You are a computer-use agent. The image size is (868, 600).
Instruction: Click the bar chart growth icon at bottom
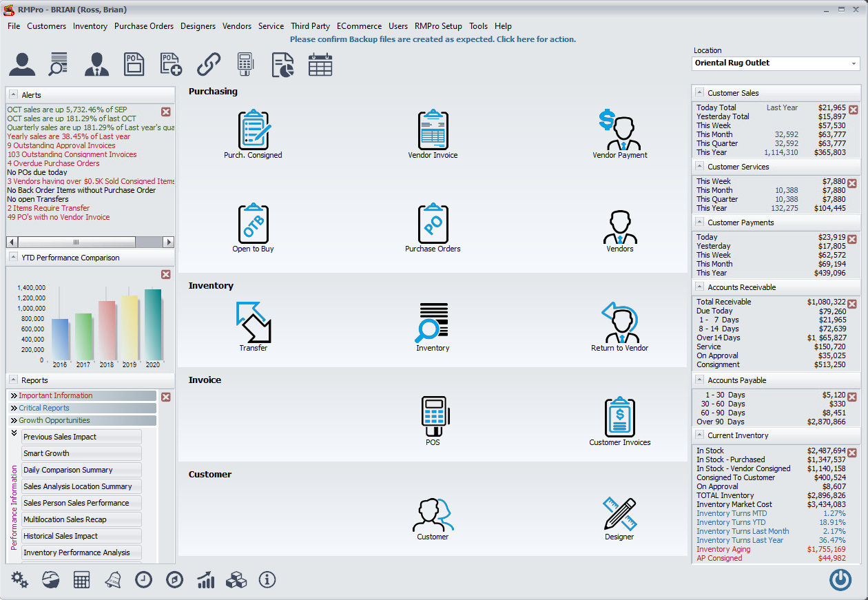(x=206, y=580)
